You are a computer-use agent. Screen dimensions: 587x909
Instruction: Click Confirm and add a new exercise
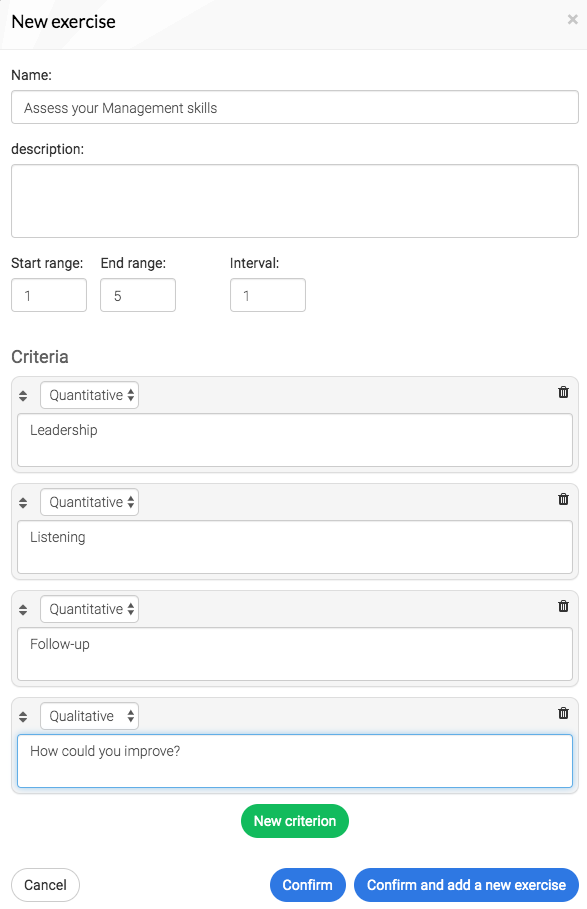(x=466, y=885)
